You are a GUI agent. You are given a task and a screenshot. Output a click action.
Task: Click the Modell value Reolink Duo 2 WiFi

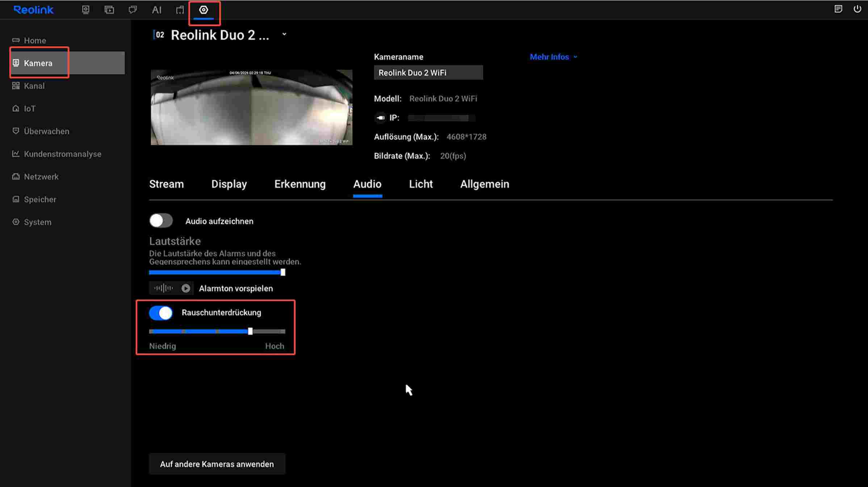443,99
